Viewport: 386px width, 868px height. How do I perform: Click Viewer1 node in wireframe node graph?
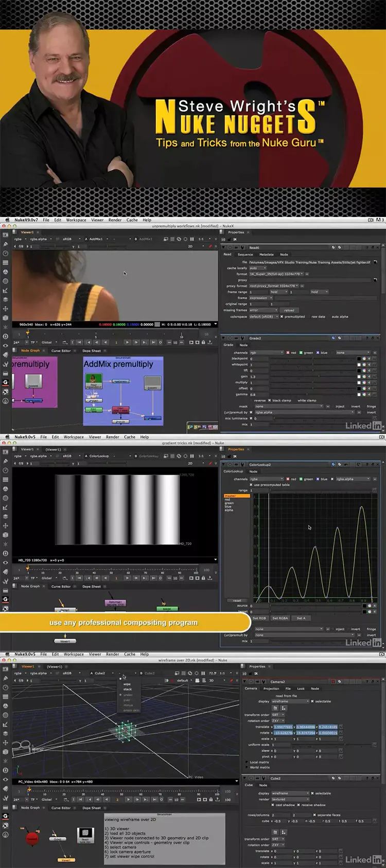coord(66,860)
